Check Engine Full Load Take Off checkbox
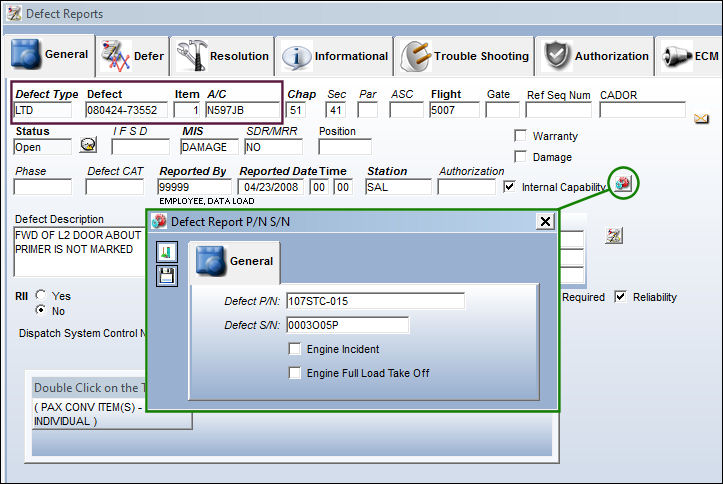The height and width of the screenshot is (484, 723). (295, 372)
